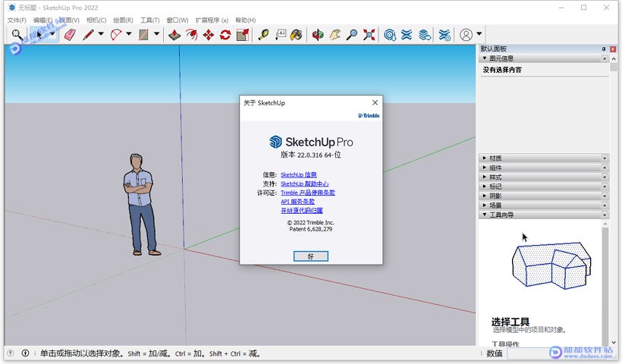Select the Arc tool
This screenshot has width=622, height=364.
point(116,35)
